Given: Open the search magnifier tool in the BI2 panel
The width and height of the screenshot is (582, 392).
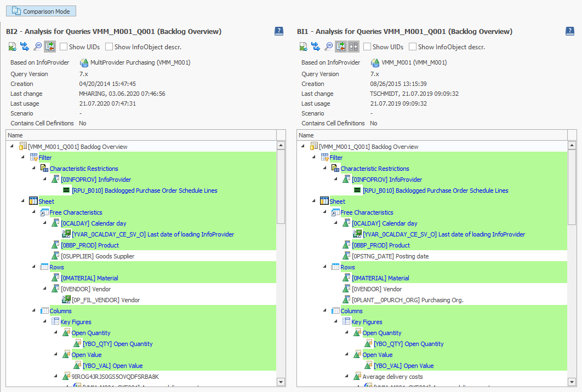Looking at the screenshot, I should 38,47.
